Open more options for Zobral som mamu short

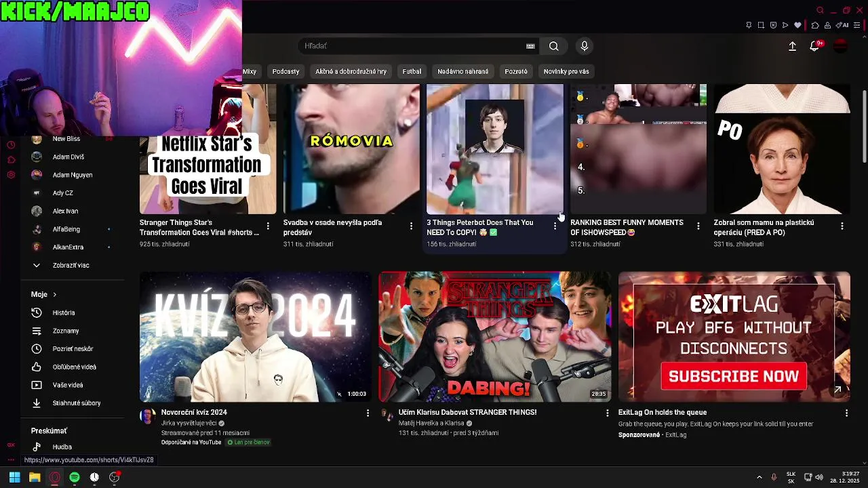(842, 226)
